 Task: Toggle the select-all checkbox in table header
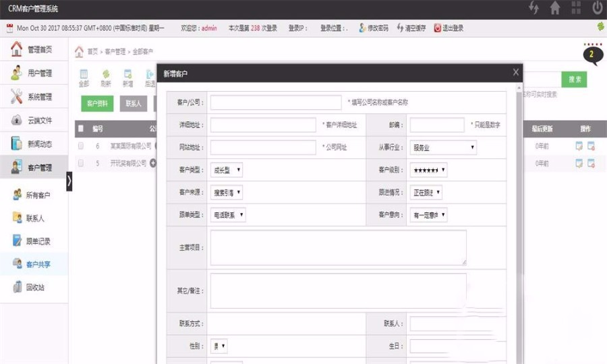click(81, 129)
